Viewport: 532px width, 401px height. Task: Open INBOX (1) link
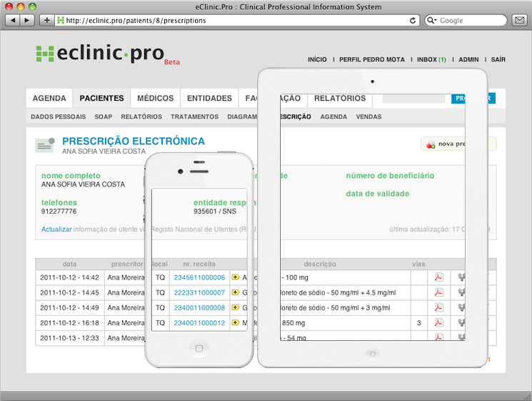431,59
